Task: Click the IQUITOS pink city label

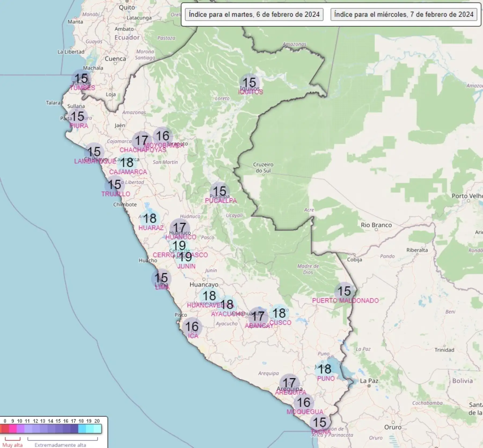Action: (x=251, y=92)
